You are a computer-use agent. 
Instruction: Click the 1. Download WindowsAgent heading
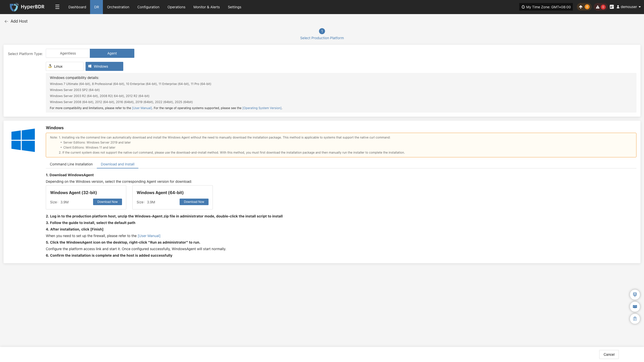70,175
